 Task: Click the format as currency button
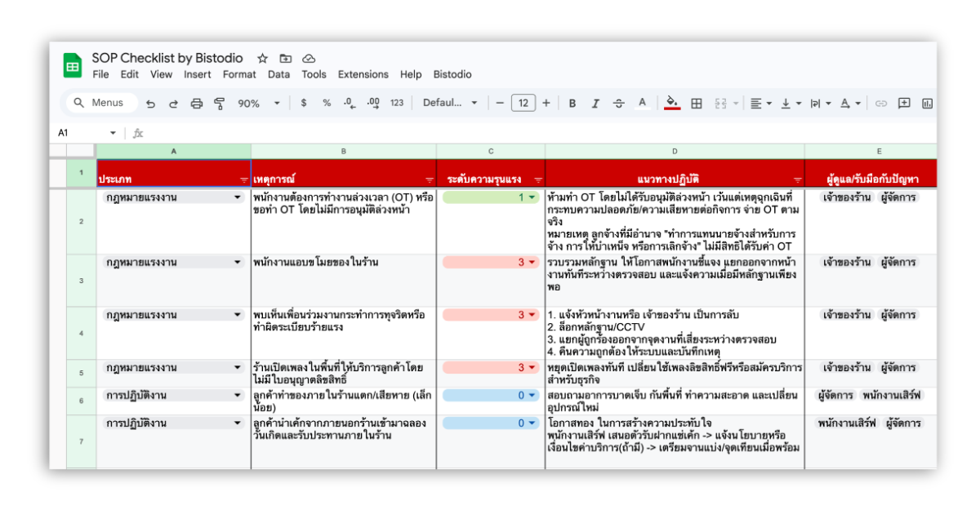pos(304,104)
